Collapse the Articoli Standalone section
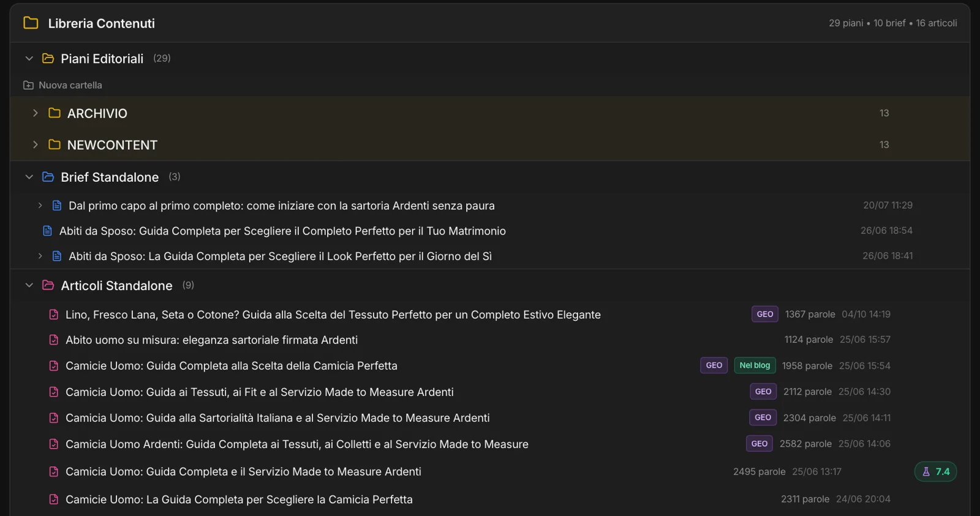This screenshot has width=980, height=516. click(x=29, y=285)
